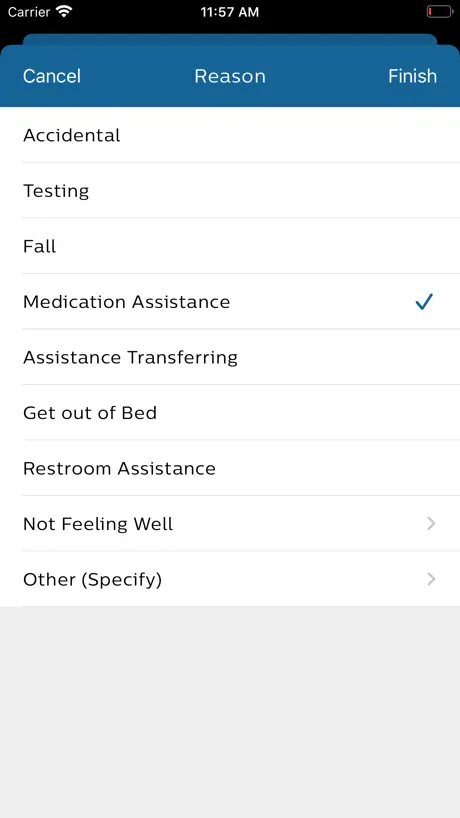
Task: Tap the empty gray area below list
Action: coord(230,712)
